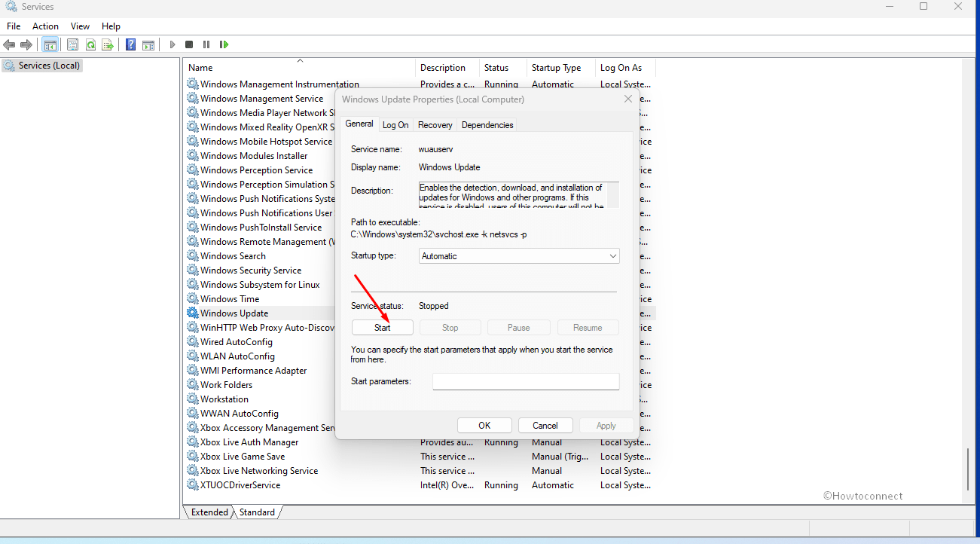The height and width of the screenshot is (544, 980).
Task: Sort by the Startup Type column header
Action: (x=561, y=67)
